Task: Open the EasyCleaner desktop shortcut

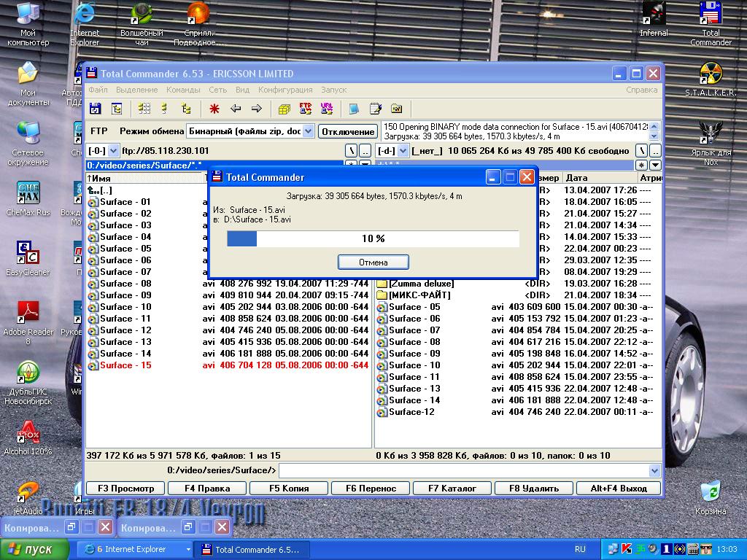Action: [x=28, y=259]
